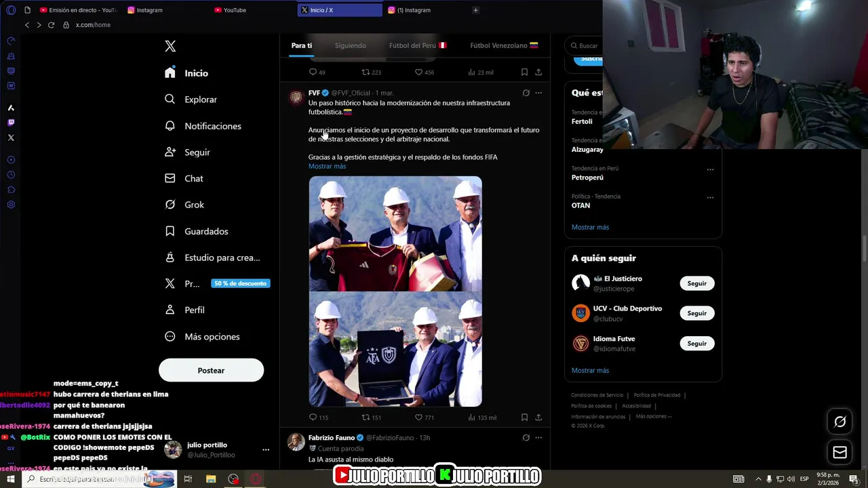Open floating messages envelope button
The height and width of the screenshot is (488, 868).
tap(840, 452)
